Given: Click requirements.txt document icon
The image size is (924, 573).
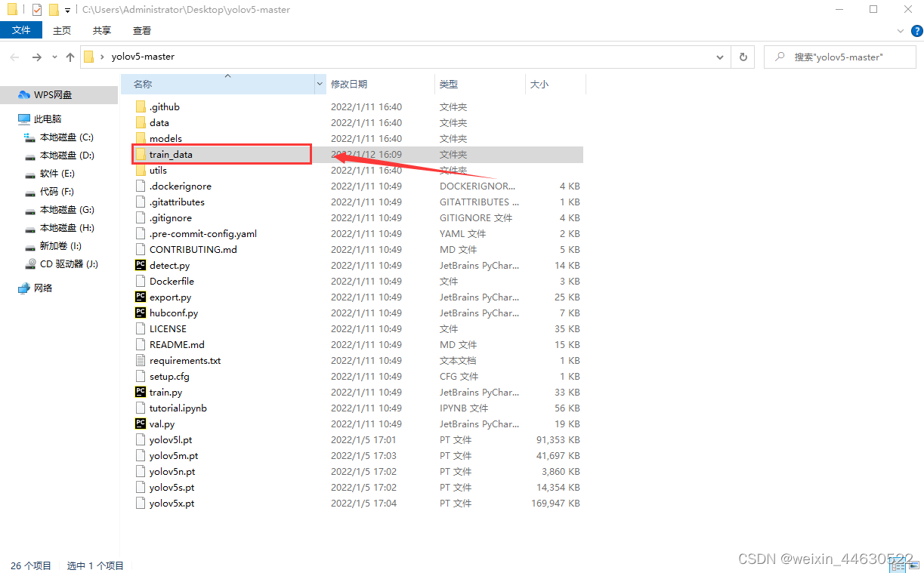Looking at the screenshot, I should click(141, 360).
